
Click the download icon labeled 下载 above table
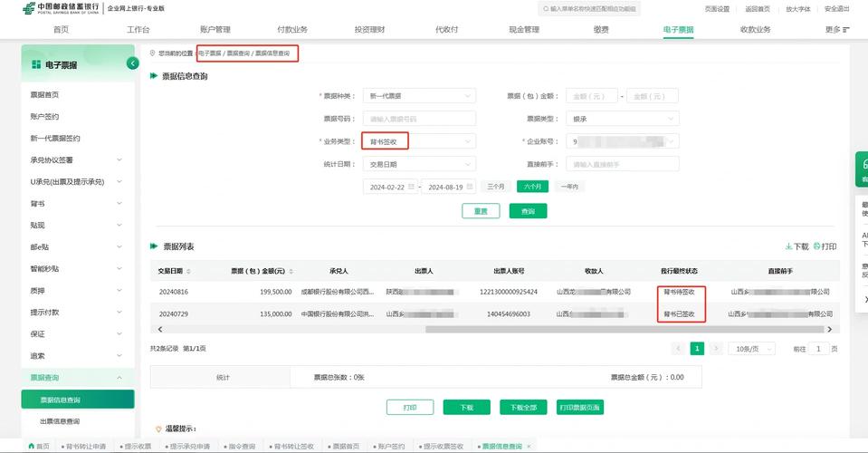(797, 246)
